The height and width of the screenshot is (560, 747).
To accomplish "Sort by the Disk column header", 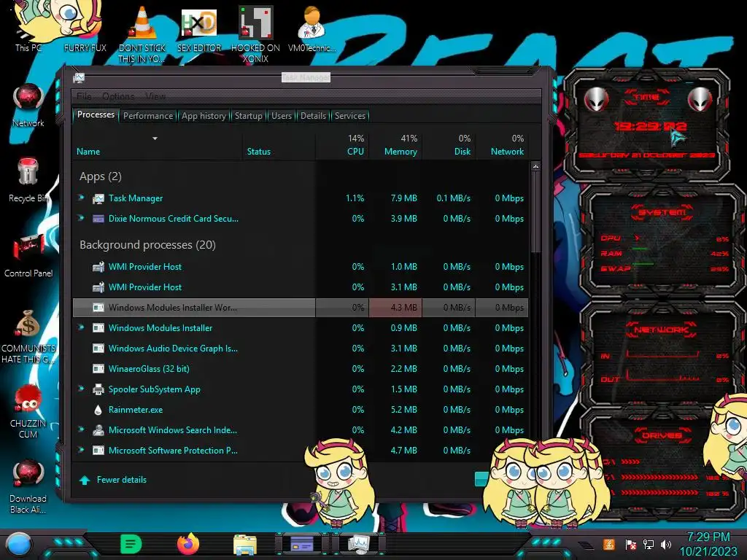I will (x=449, y=145).
